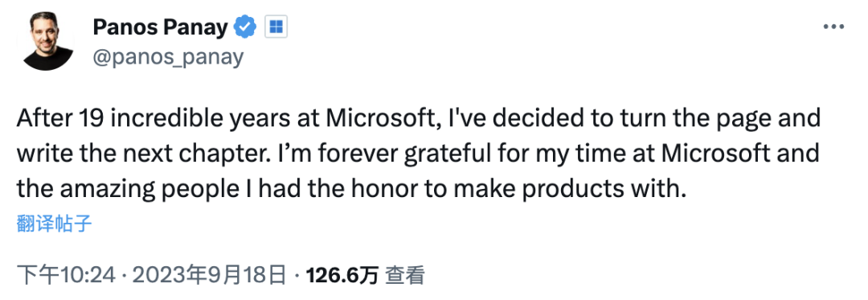Open the three-dot more options menu
The width and height of the screenshot is (868, 300).
pyautogui.click(x=833, y=27)
